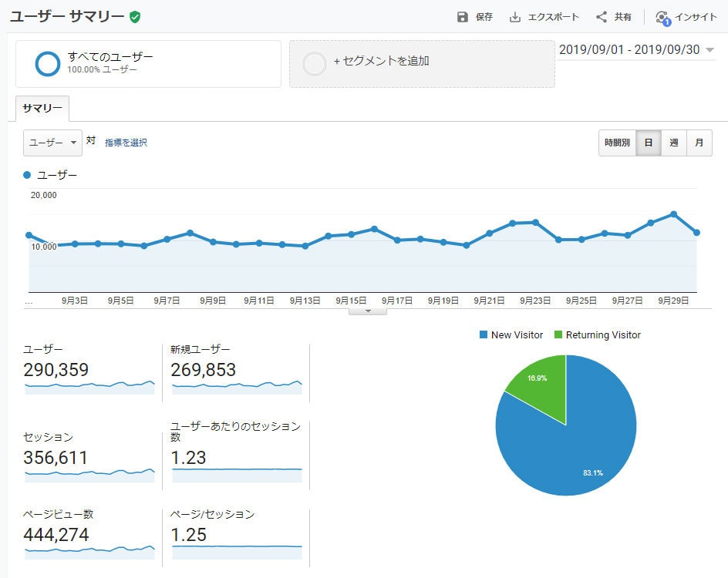
Task: Click the empty add-segment circle icon
Action: (315, 63)
